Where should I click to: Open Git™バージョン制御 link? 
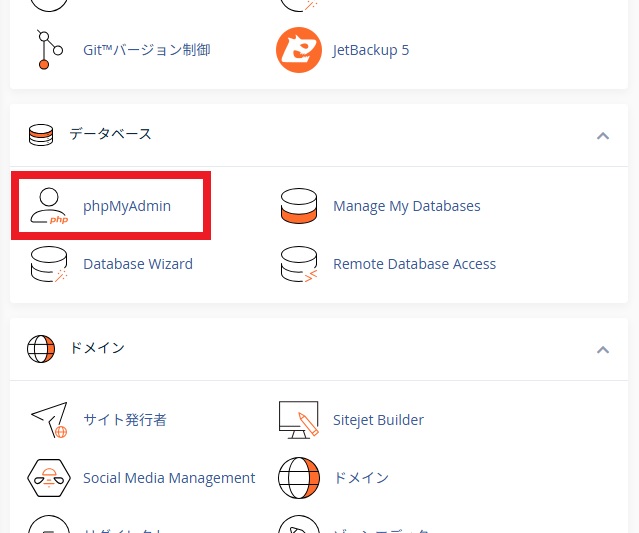click(147, 50)
